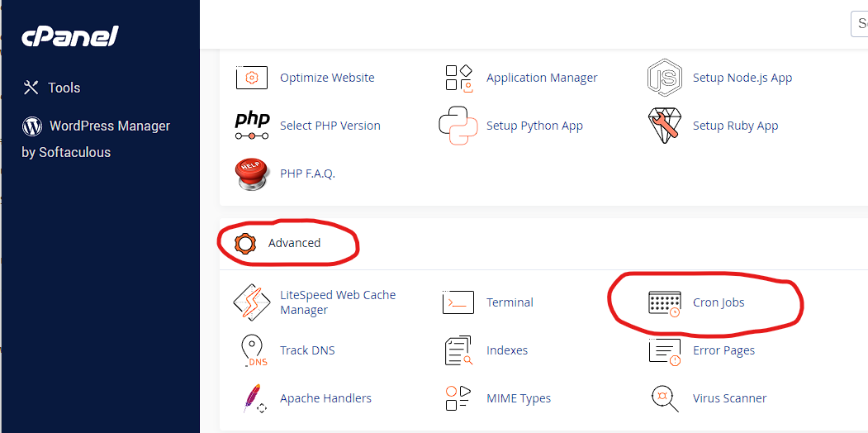This screenshot has height=433, width=868.
Task: Open the LiteSpeed Web Cache Manager icon
Action: 252,303
